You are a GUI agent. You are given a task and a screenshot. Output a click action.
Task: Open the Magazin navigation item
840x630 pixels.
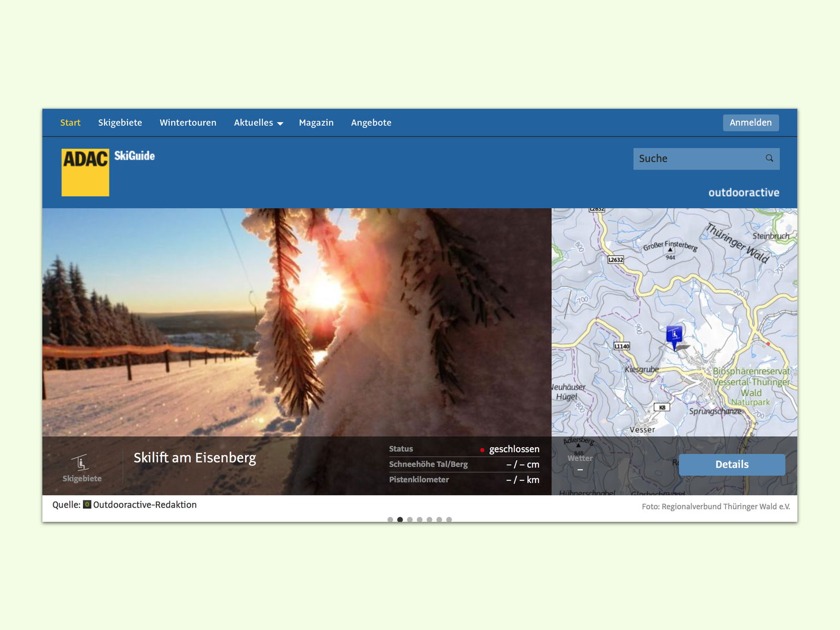coord(316,123)
